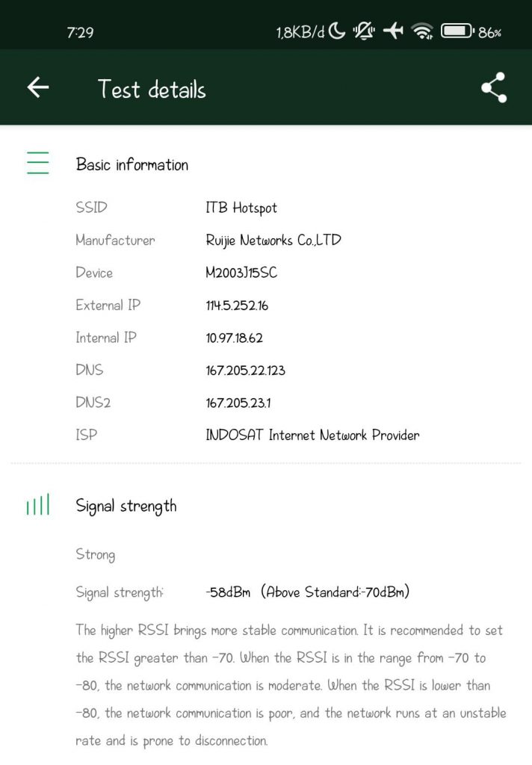The width and height of the screenshot is (532, 765).
Task: Tap the Wi-Fi status bar icon
Action: 422,31
